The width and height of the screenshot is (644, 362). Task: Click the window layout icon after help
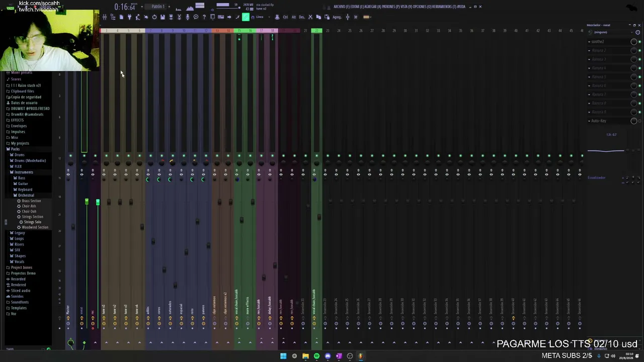click(212, 17)
